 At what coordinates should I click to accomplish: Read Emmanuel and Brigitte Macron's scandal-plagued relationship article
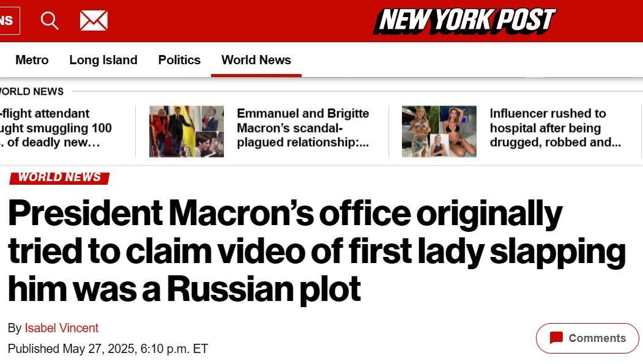click(303, 128)
